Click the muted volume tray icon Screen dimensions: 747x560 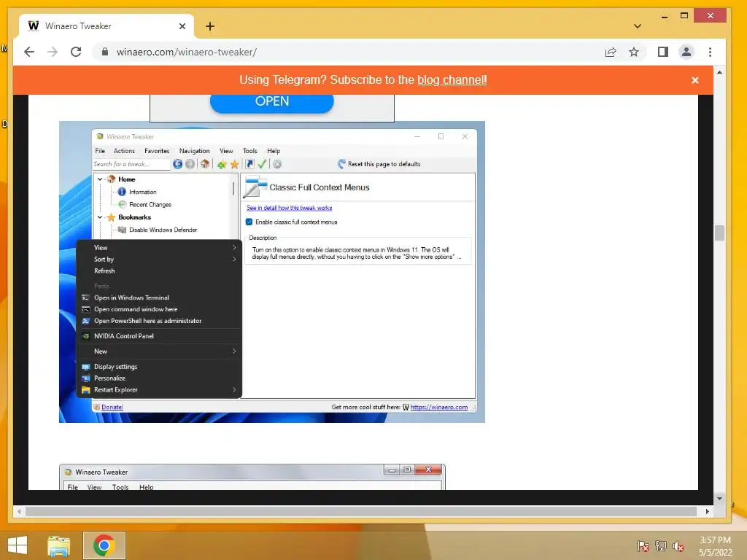click(678, 546)
